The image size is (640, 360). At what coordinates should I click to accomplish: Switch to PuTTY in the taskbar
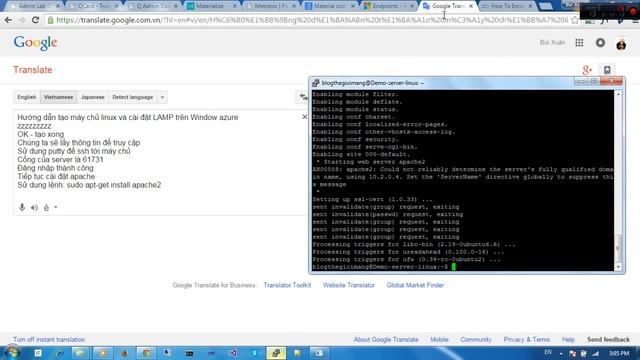pos(276,353)
